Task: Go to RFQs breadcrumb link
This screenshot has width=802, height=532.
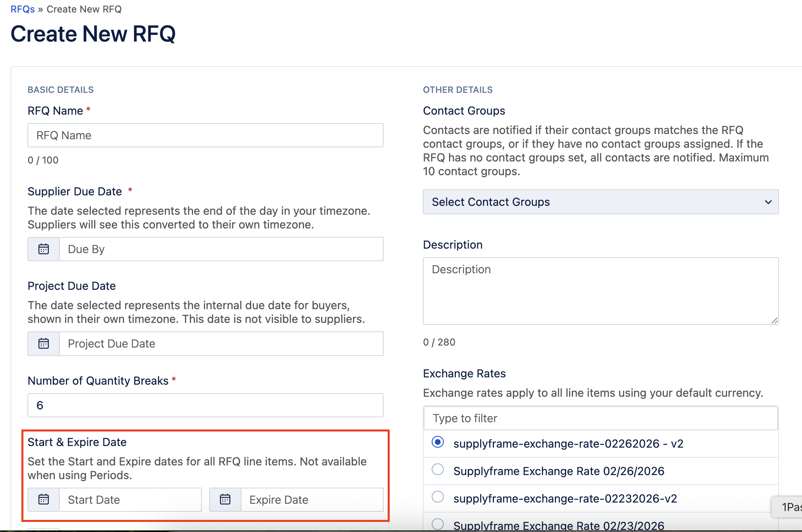Action: coord(23,9)
